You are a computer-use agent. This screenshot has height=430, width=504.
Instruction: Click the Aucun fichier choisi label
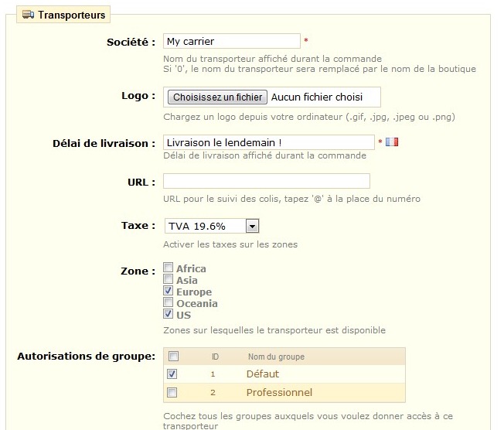tap(317, 97)
